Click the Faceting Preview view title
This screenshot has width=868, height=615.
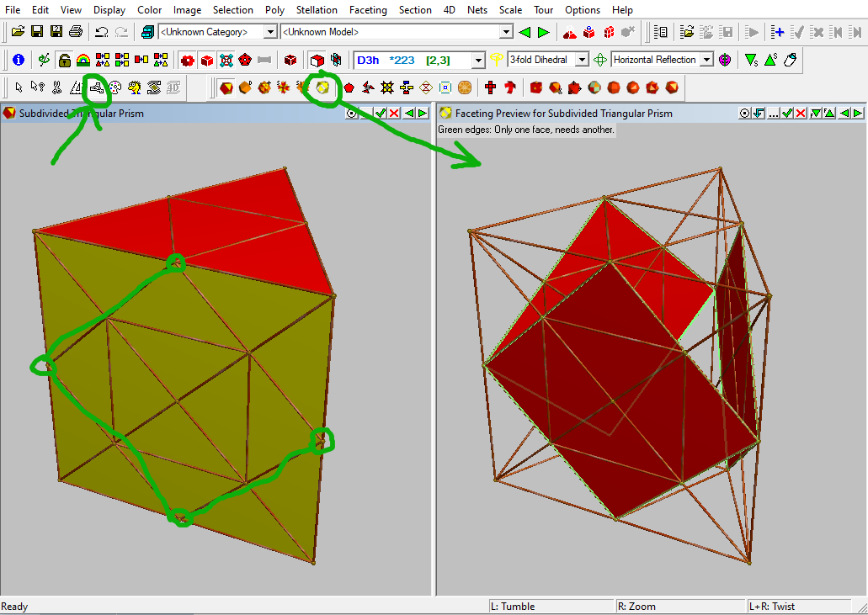click(563, 114)
